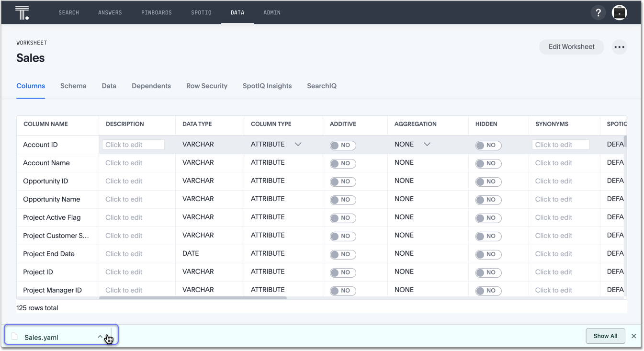The image size is (644, 351).
Task: Click the Sales.yaml file icon
Action: pos(14,337)
